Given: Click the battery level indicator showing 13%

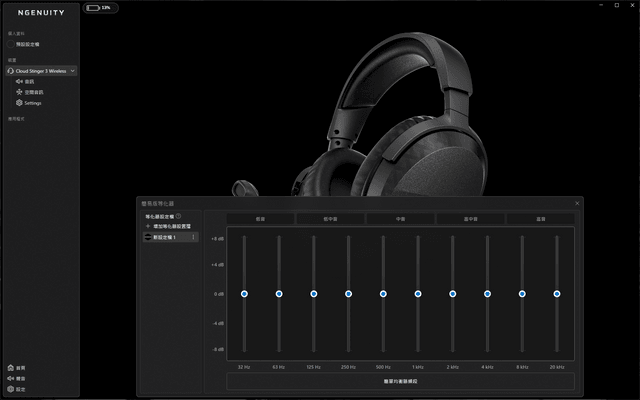Looking at the screenshot, I should pos(100,8).
